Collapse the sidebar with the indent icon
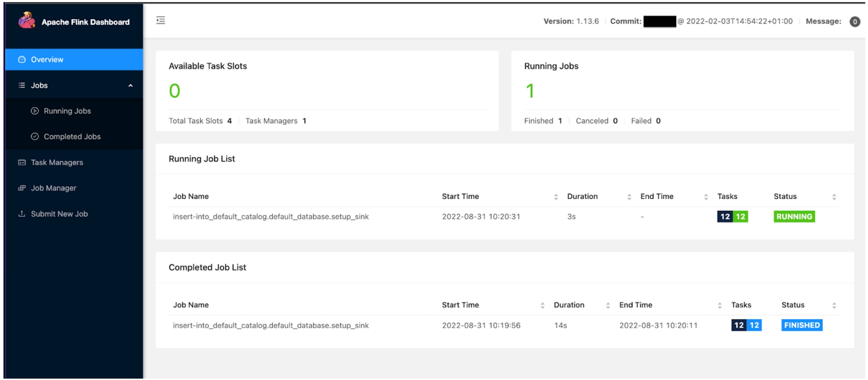Viewport: 868px width, 380px height. pos(160,21)
